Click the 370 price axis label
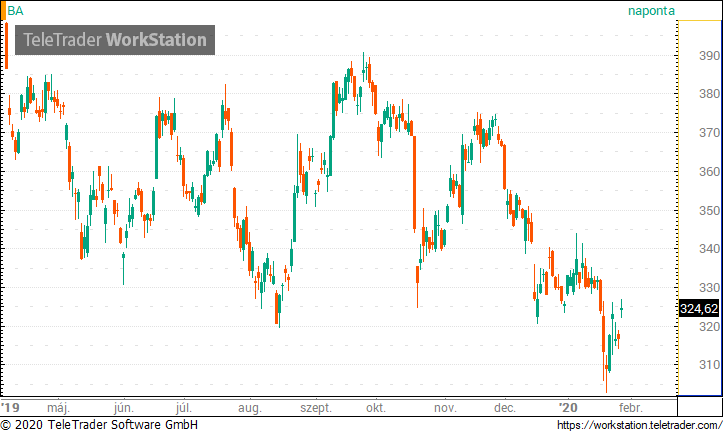This screenshot has height=434, width=723. tap(709, 133)
